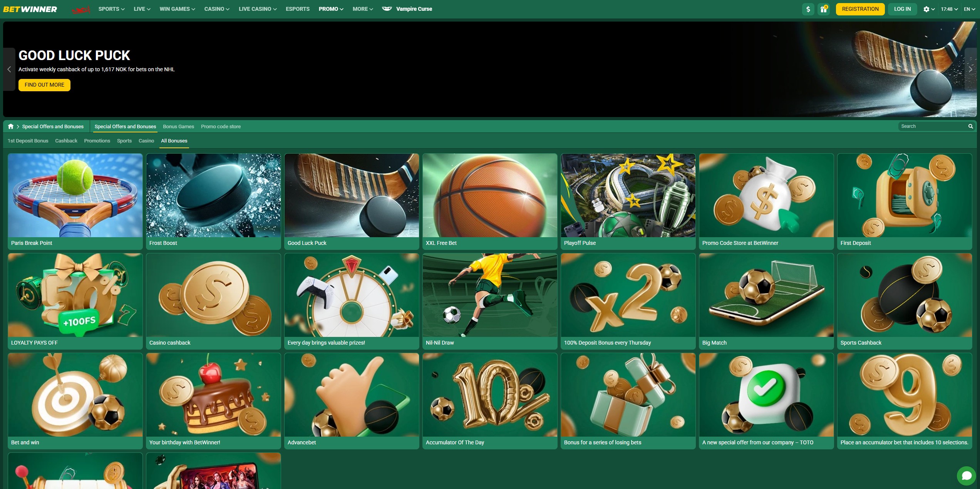Select the All Bonuses filter

pos(174,141)
